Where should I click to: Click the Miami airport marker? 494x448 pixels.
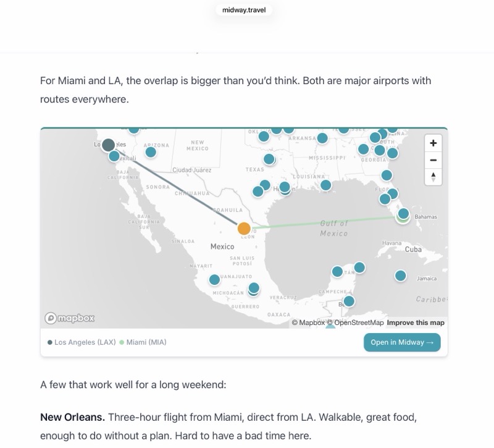click(403, 213)
